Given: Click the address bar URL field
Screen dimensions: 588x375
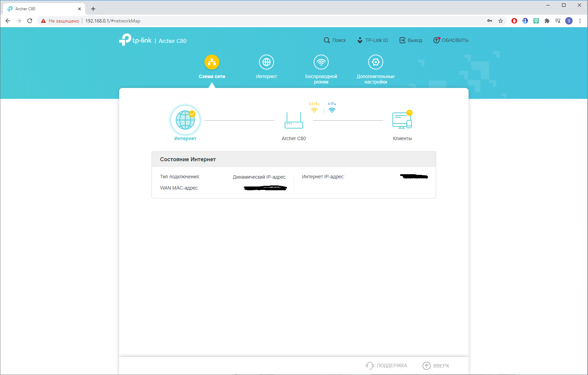Looking at the screenshot, I should [239, 21].
